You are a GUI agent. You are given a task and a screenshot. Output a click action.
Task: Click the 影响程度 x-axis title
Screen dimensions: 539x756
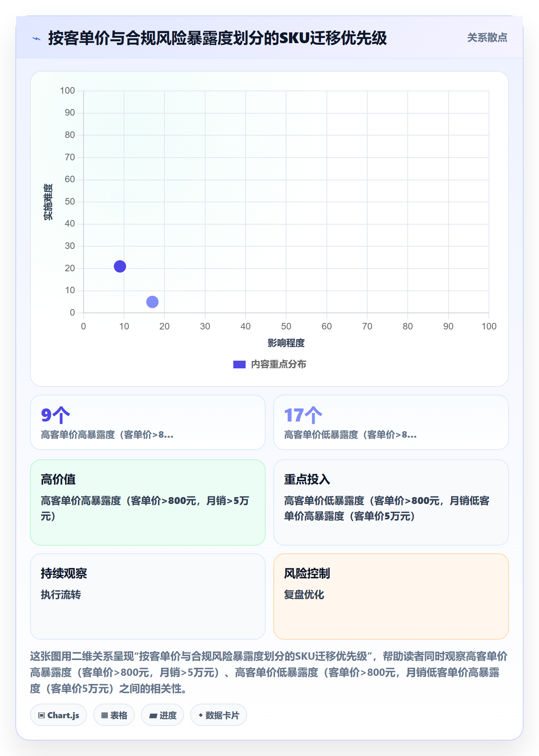[286, 343]
